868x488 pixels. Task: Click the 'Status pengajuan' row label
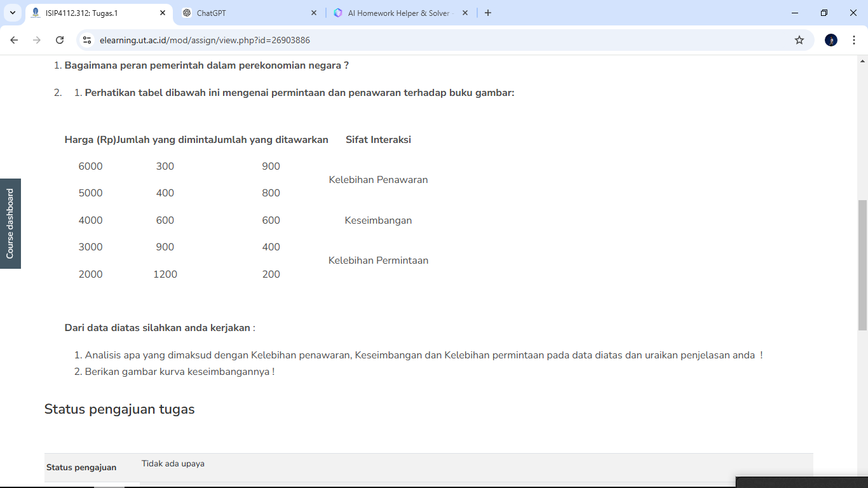(81, 468)
